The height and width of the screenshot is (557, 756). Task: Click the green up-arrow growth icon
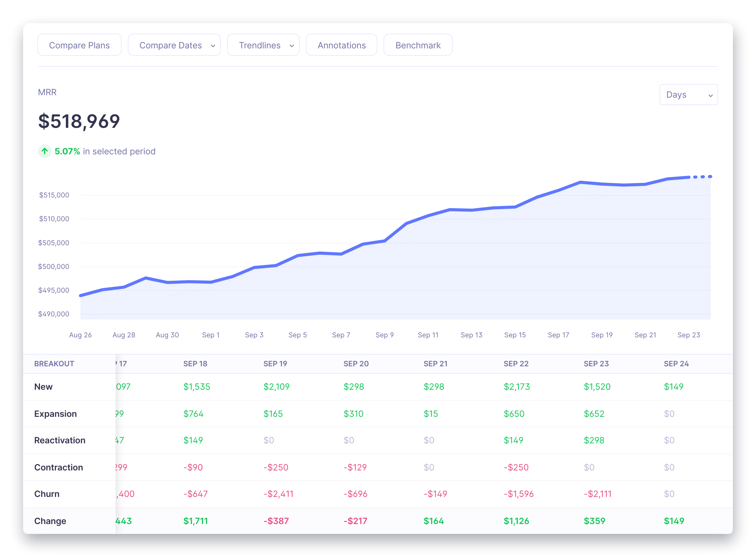click(44, 151)
